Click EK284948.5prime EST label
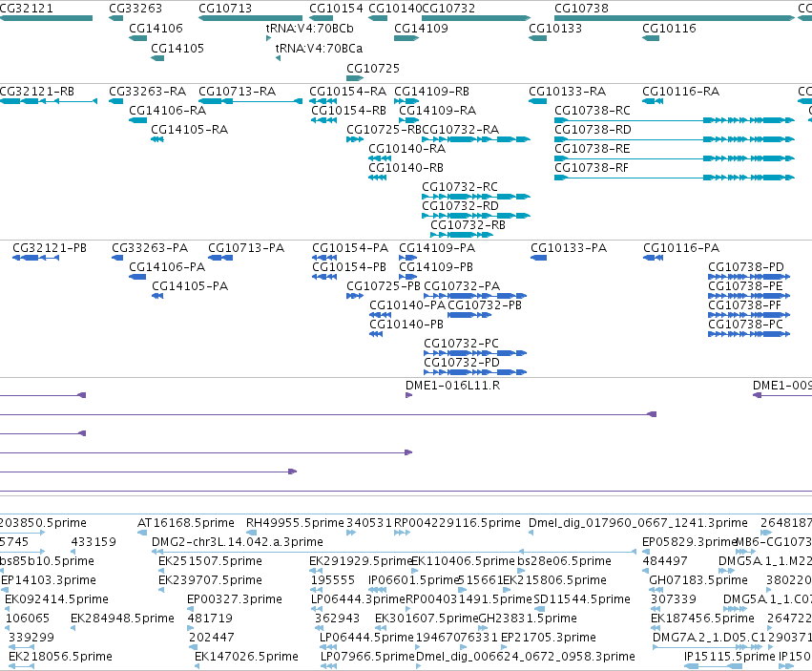The width and height of the screenshot is (812, 671). point(122,619)
